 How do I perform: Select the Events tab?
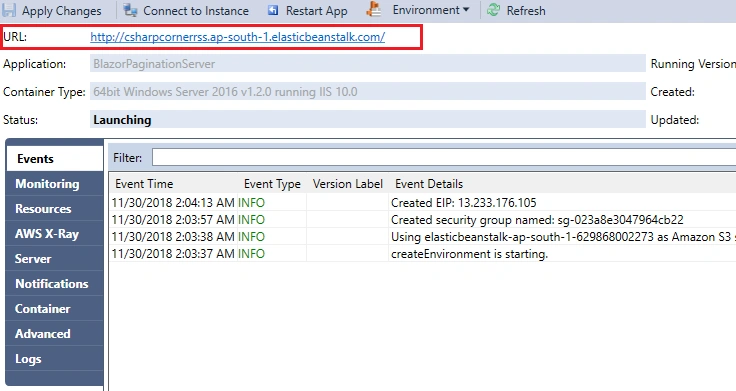54,159
